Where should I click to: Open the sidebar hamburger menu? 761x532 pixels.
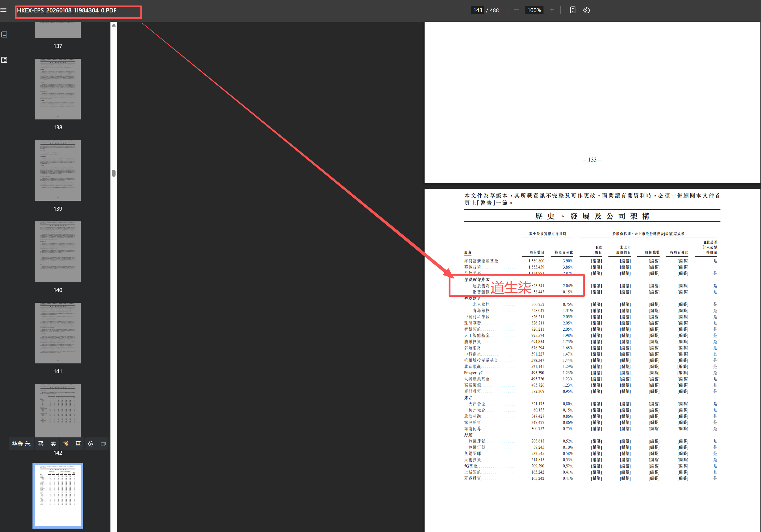pyautogui.click(x=4, y=10)
